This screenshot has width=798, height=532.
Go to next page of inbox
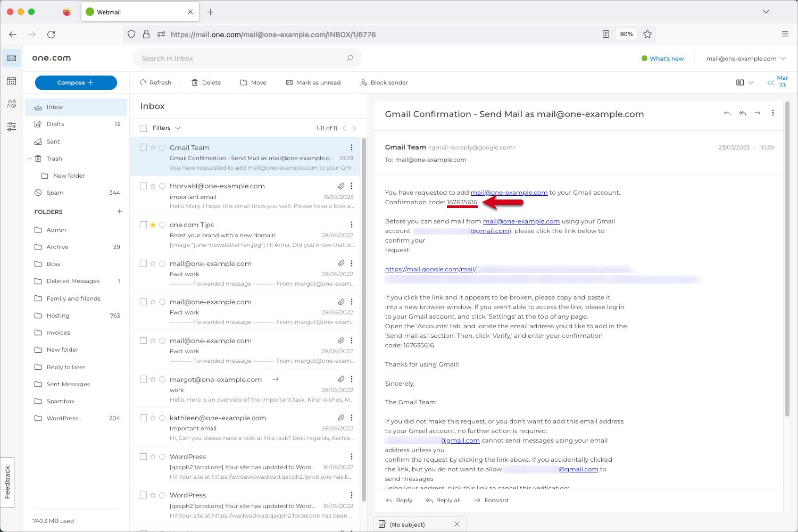click(x=354, y=128)
